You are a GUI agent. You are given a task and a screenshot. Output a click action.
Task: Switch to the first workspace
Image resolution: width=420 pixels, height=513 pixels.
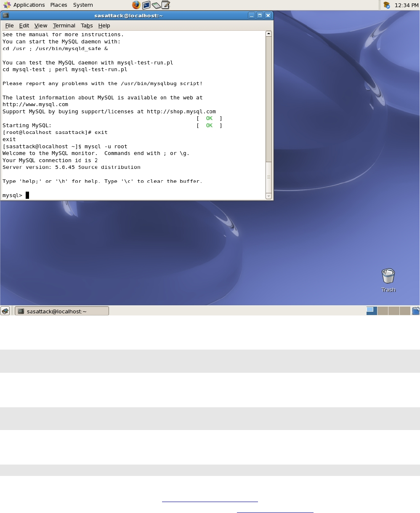point(372,311)
